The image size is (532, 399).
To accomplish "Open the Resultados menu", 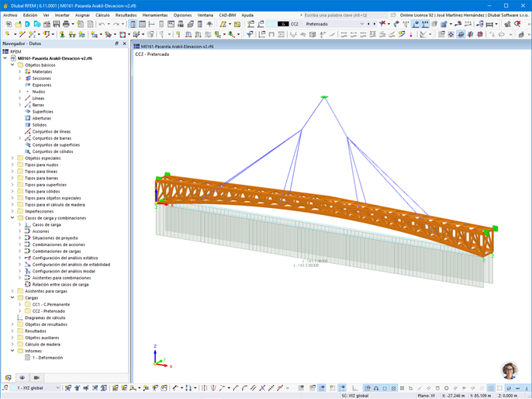I will tap(126, 15).
